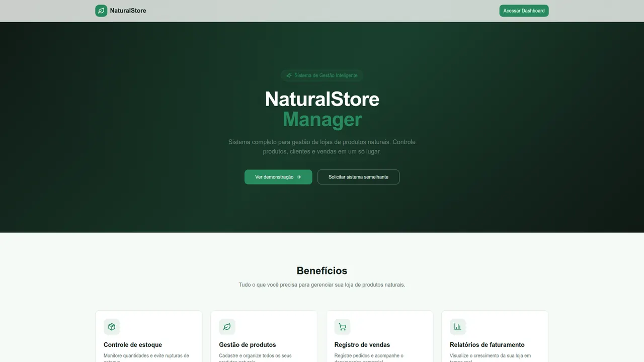Viewport: 644px width, 362px height.
Task: Click the arrow icon in Ver demonstração
Action: coord(299,177)
